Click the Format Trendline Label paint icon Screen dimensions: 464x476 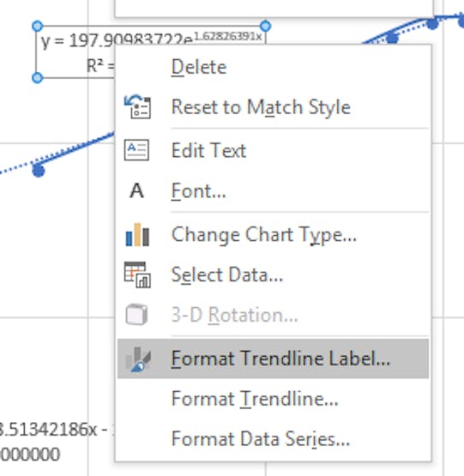[x=138, y=359]
